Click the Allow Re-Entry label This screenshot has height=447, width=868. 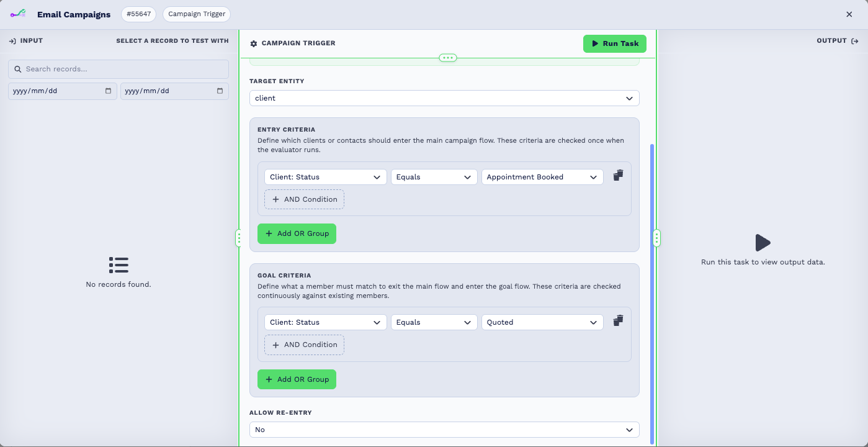tap(280, 413)
